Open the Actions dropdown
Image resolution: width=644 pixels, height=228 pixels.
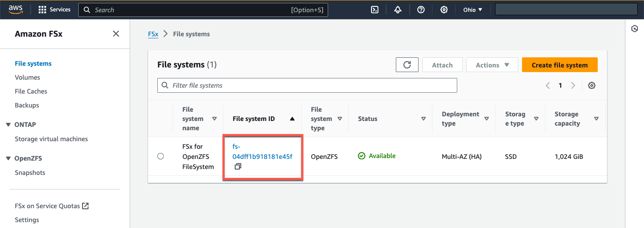coord(492,65)
